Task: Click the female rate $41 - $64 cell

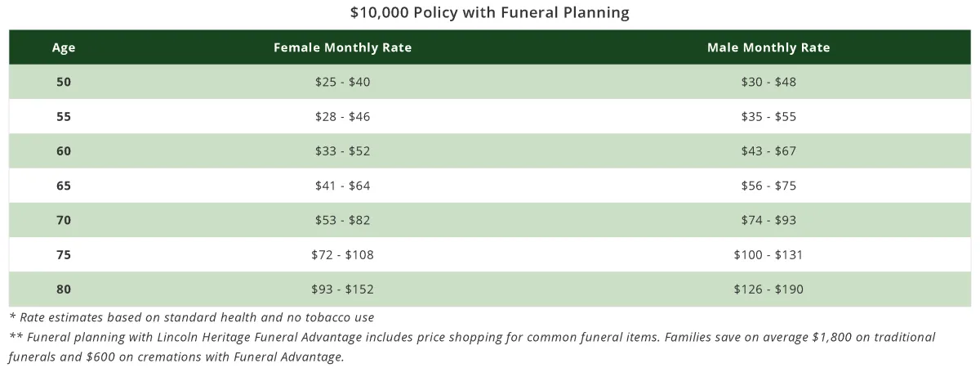Action: (x=342, y=186)
